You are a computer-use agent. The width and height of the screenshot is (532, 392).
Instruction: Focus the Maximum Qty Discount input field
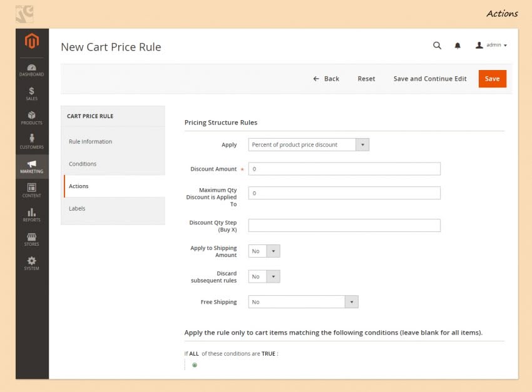pyautogui.click(x=344, y=193)
